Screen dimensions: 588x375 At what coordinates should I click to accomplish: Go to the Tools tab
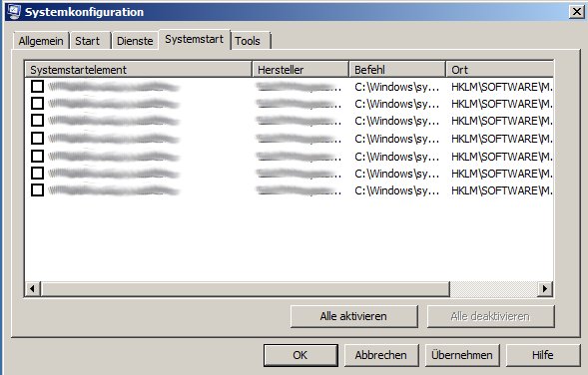pos(251,41)
